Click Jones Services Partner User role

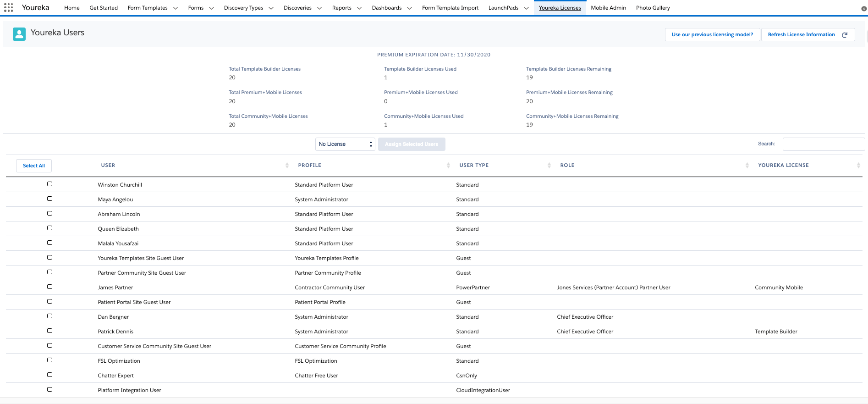pyautogui.click(x=614, y=288)
